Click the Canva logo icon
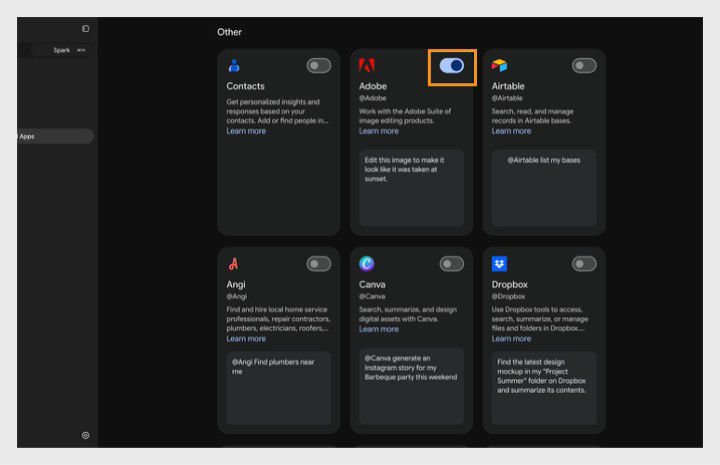 [x=366, y=264]
